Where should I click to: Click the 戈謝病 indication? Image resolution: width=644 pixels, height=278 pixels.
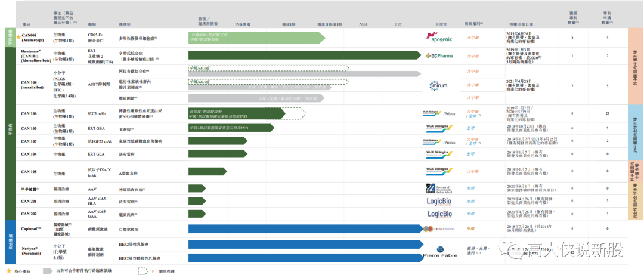point(125,128)
